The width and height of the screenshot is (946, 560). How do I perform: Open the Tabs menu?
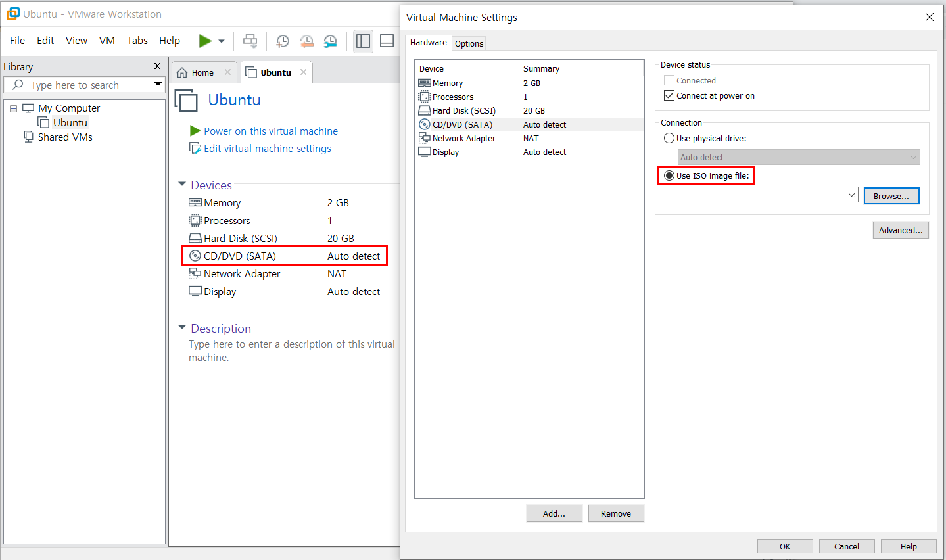[137, 41]
